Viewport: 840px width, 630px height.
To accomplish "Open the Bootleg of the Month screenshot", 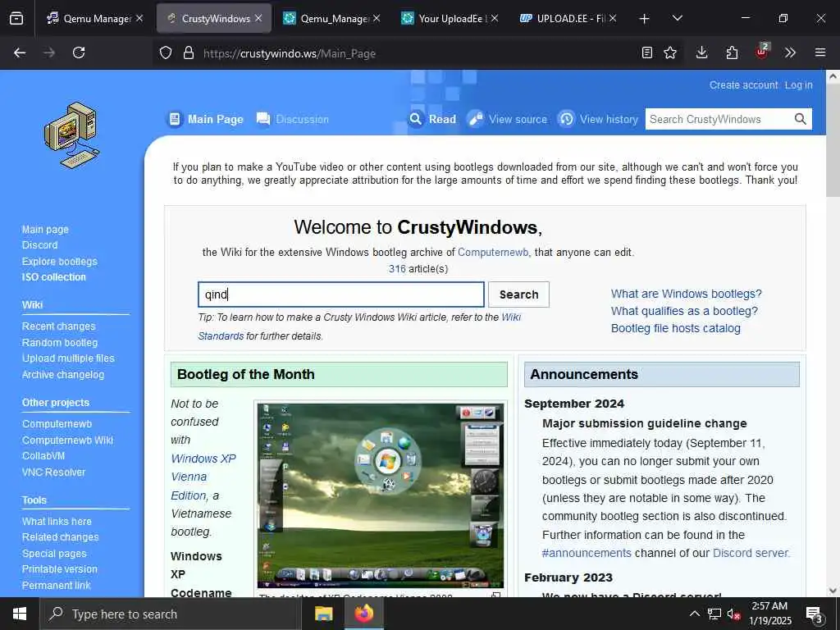I will coord(381,495).
